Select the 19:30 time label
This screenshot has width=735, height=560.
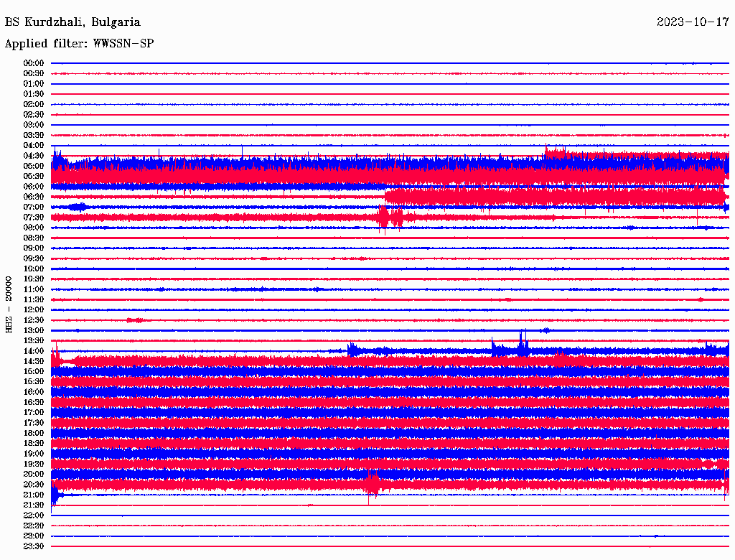pos(33,464)
